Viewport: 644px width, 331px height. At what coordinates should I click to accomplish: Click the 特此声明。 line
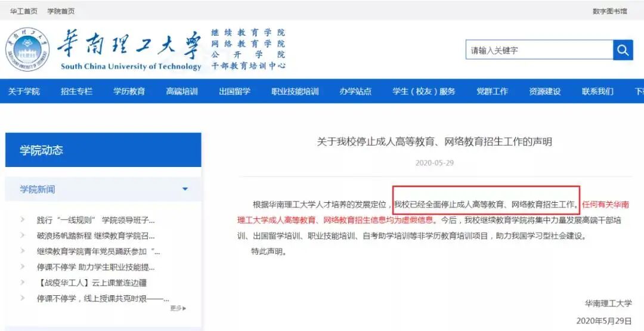pyautogui.click(x=268, y=252)
